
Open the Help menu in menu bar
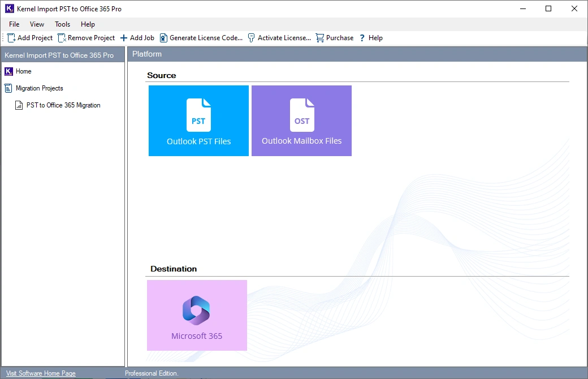coord(88,24)
